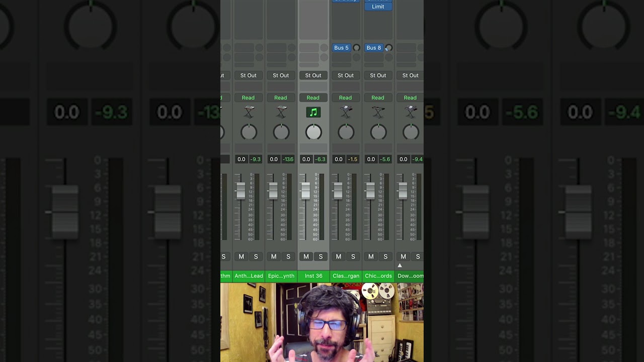Mute the Chic...ords channel

click(x=371, y=256)
